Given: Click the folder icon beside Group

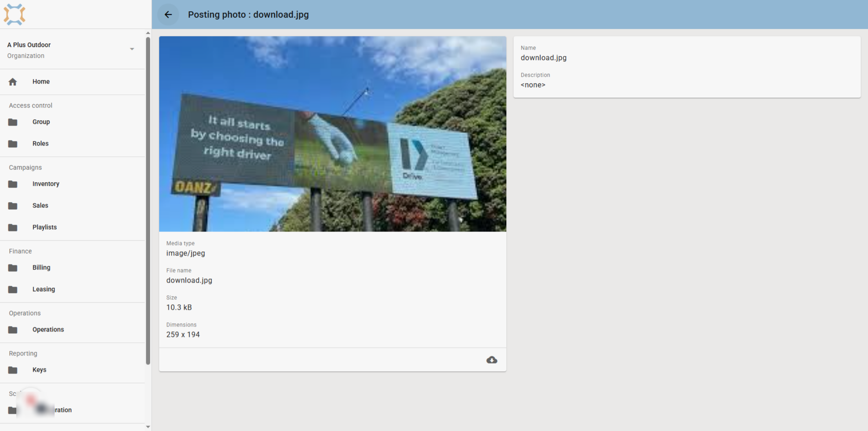Looking at the screenshot, I should (x=13, y=122).
